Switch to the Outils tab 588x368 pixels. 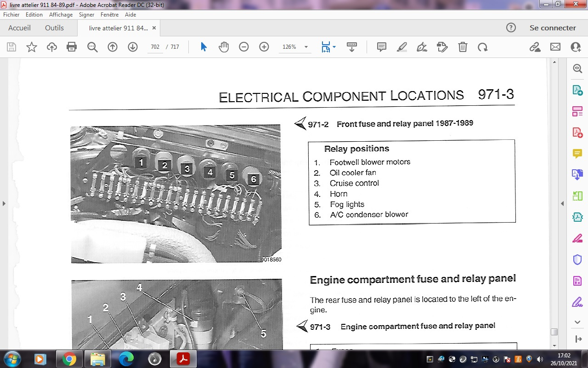pos(54,28)
